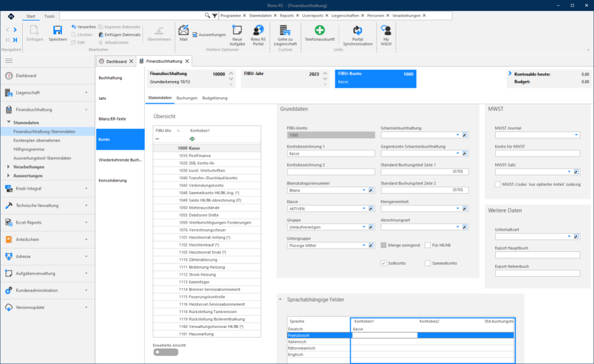Open the Mail icon in ribbon

(184, 30)
